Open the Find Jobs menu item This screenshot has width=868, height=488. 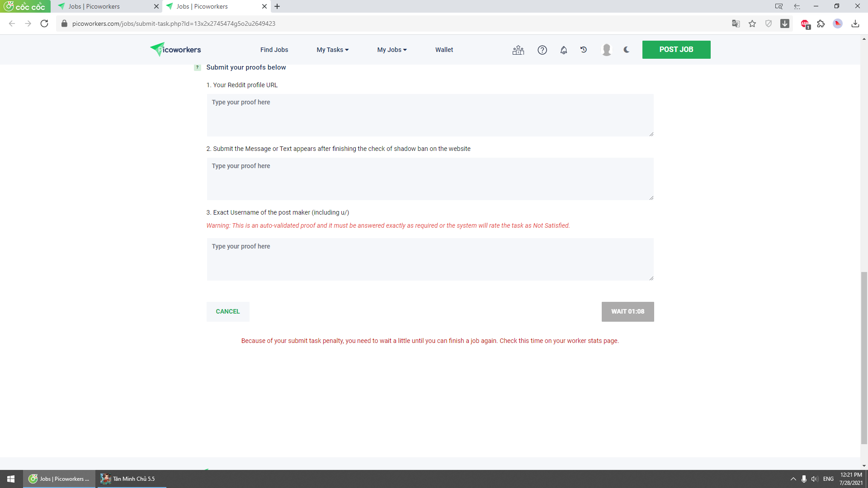274,50
